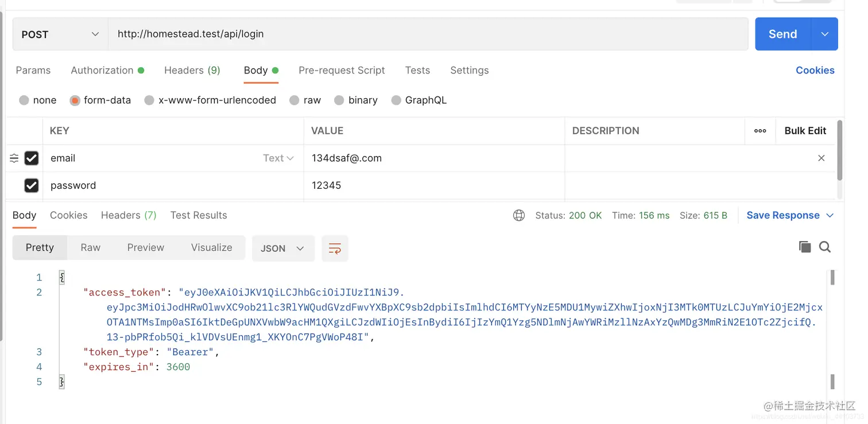Screen dimensions: 868x424
Task: Click the Save Response button
Action: coord(783,215)
